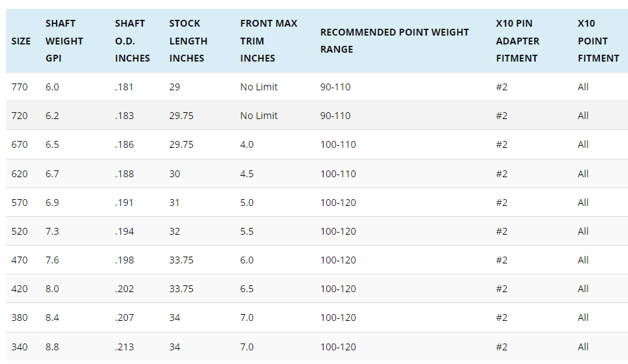The height and width of the screenshot is (364, 628).
Task: Select the All point fitment in the 470 row
Action: 583,260
